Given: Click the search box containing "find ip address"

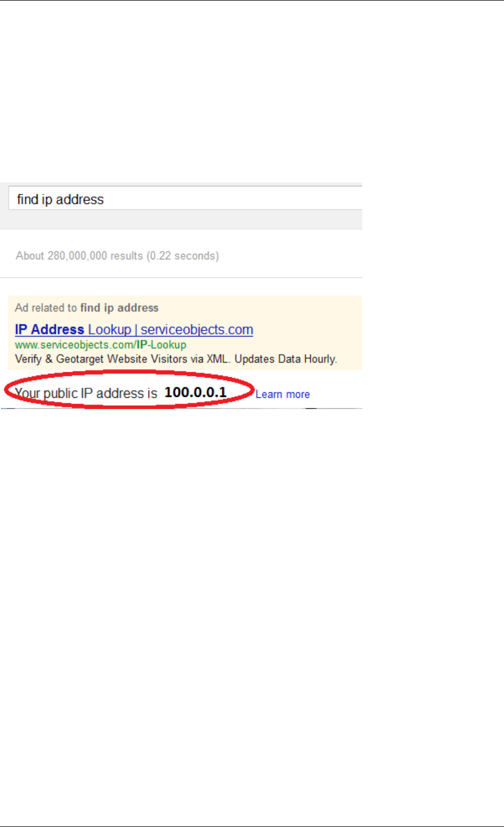Looking at the screenshot, I should click(x=185, y=199).
